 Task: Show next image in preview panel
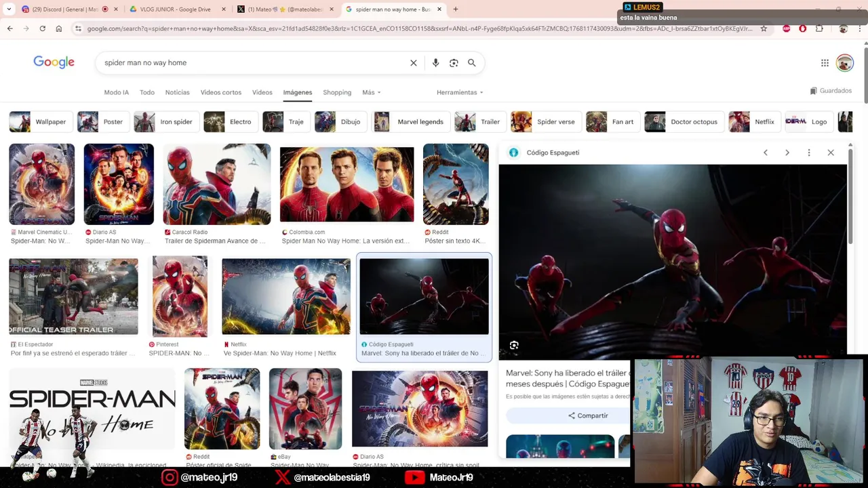[x=787, y=152]
